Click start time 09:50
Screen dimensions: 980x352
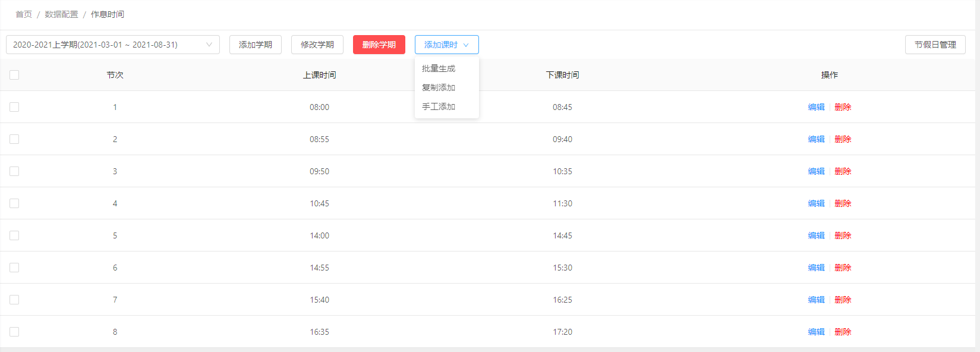pyautogui.click(x=319, y=171)
